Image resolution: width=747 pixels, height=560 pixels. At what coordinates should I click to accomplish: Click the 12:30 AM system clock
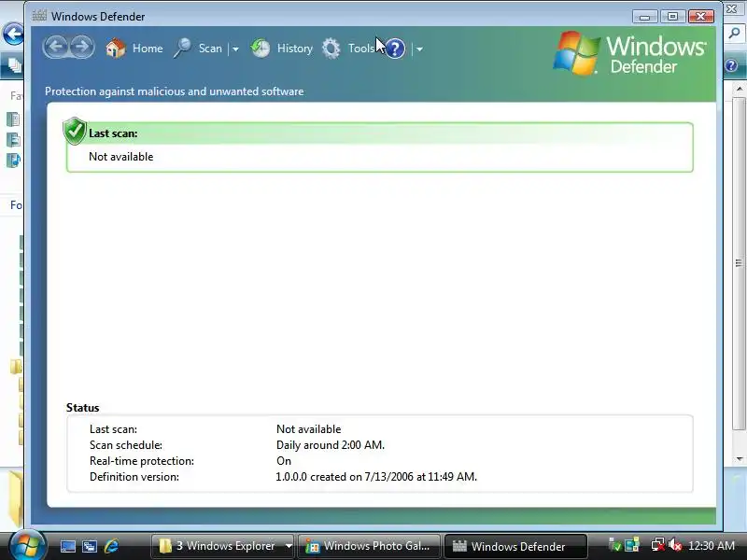click(712, 546)
